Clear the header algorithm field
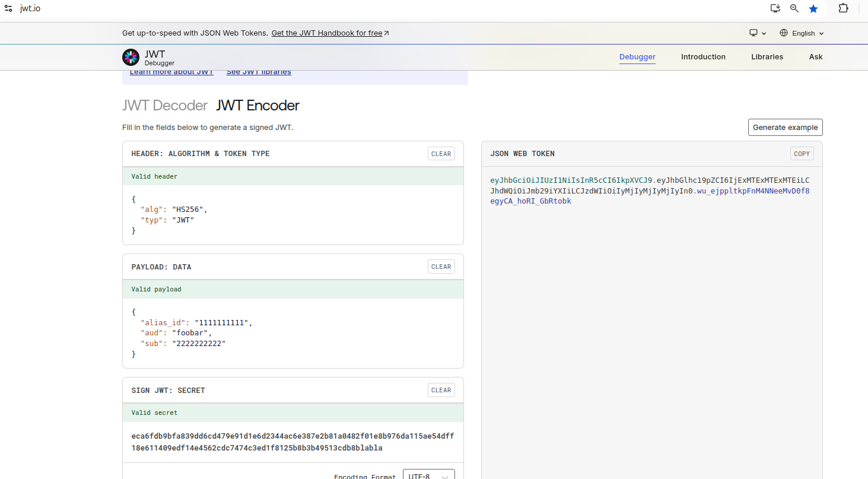Screen dimensions: 868x479 click(x=441, y=154)
